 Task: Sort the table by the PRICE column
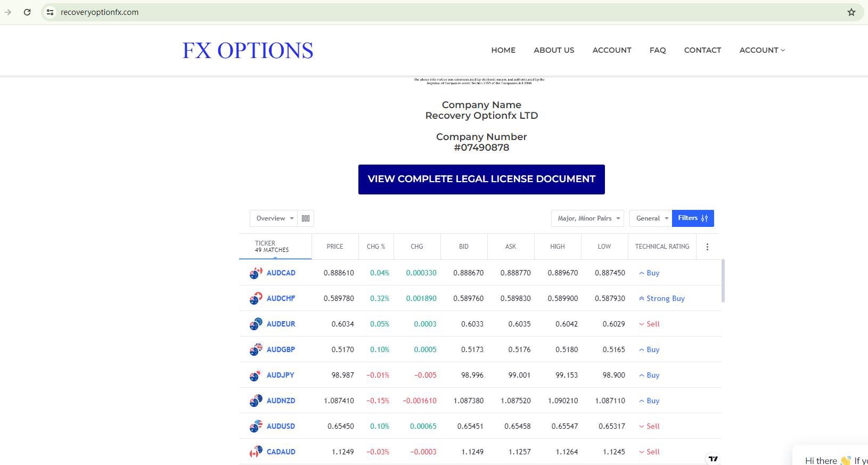click(335, 247)
